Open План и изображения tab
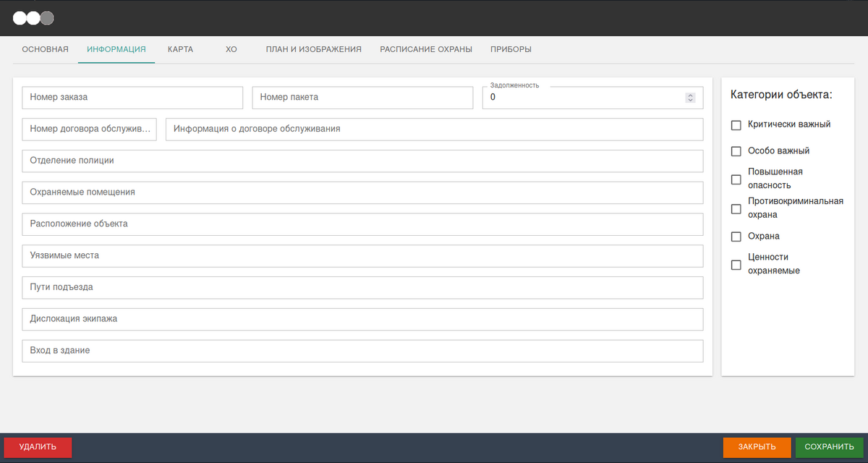 click(x=313, y=49)
